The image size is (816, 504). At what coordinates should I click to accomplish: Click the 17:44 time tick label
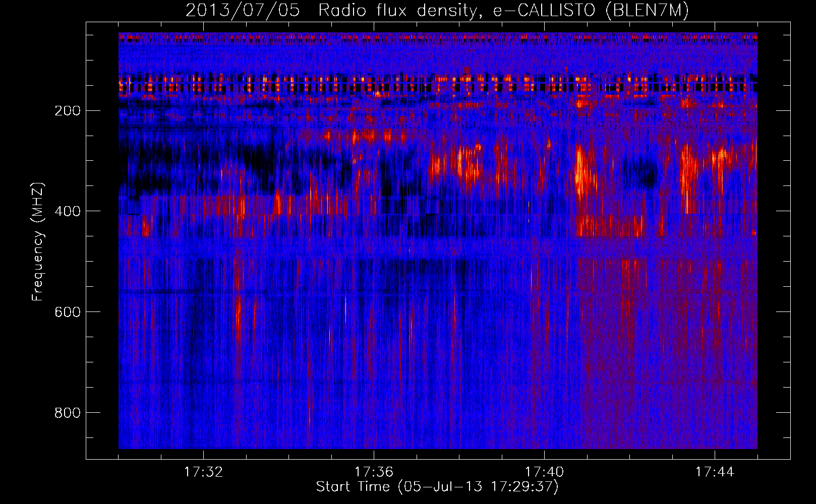(715, 472)
